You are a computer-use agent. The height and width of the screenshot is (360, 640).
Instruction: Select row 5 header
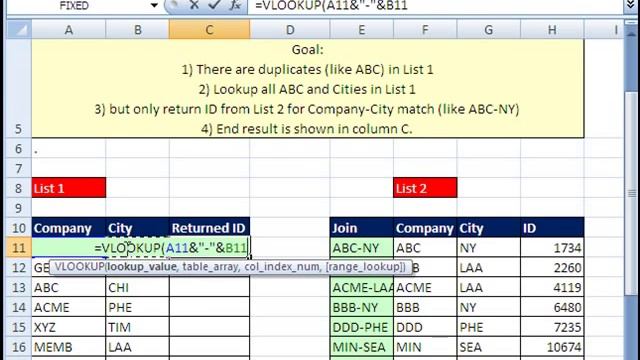pyautogui.click(x=19, y=88)
